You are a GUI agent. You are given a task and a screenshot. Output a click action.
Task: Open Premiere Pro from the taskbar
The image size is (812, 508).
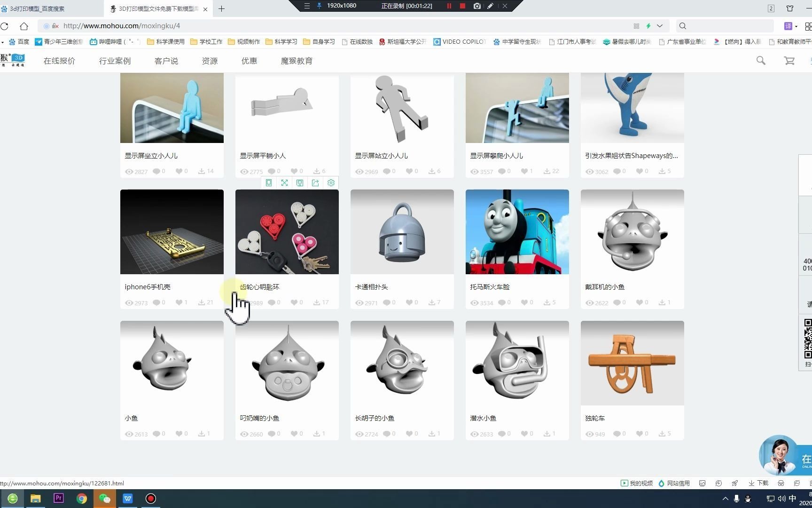click(59, 498)
